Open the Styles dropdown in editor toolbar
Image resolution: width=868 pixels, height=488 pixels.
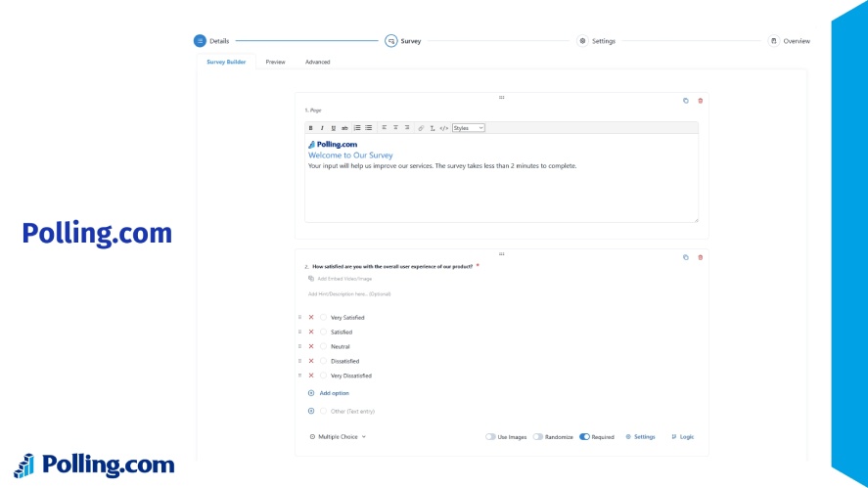[469, 128]
